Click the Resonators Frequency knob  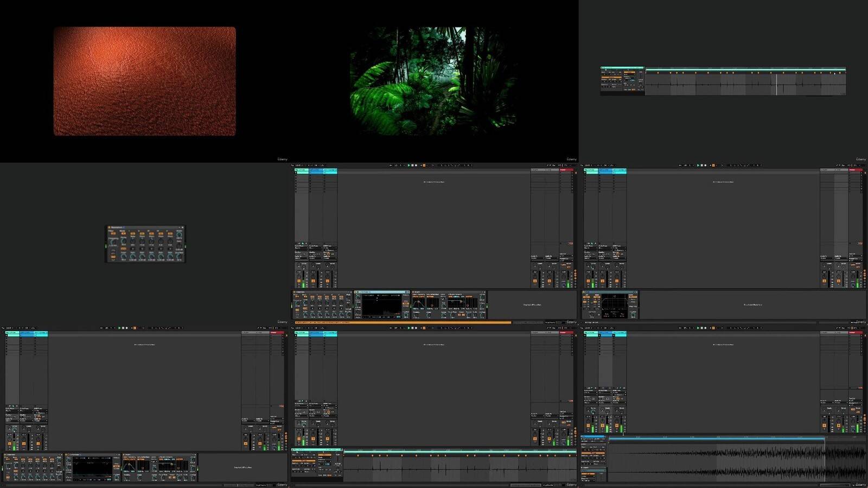[113, 243]
